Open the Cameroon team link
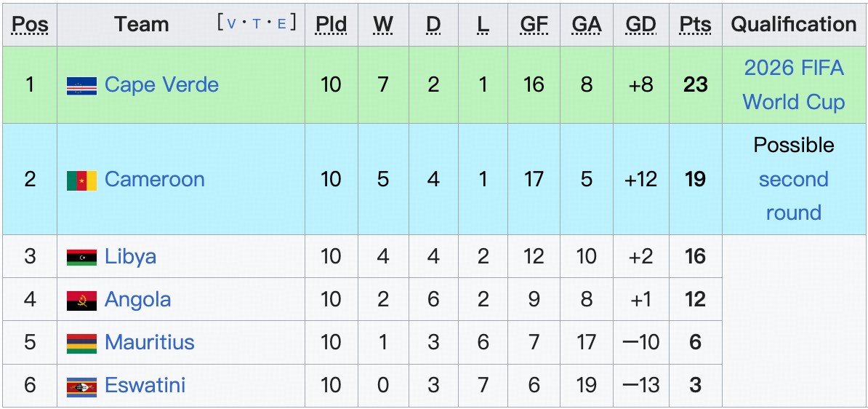Image resolution: width=868 pixels, height=409 pixels. [154, 179]
